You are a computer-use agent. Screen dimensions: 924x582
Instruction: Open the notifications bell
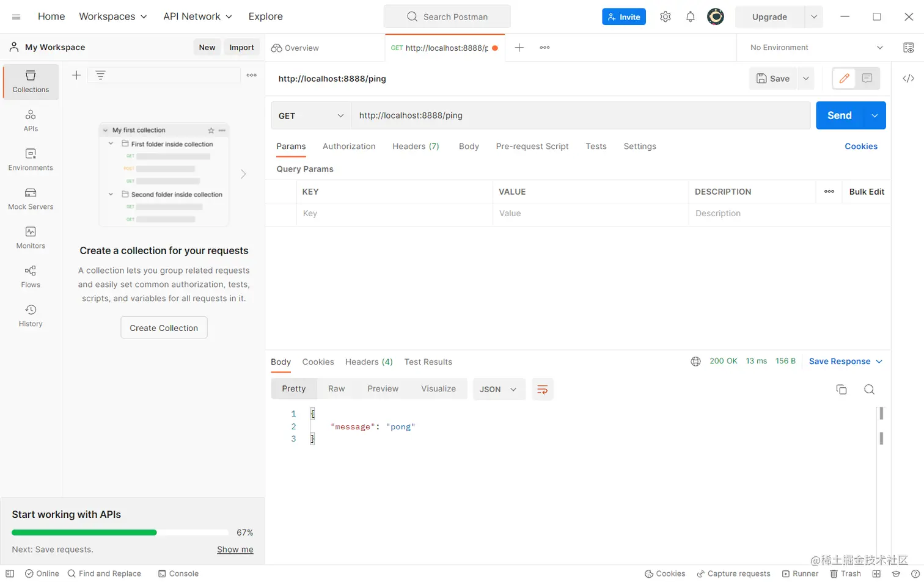[691, 17]
